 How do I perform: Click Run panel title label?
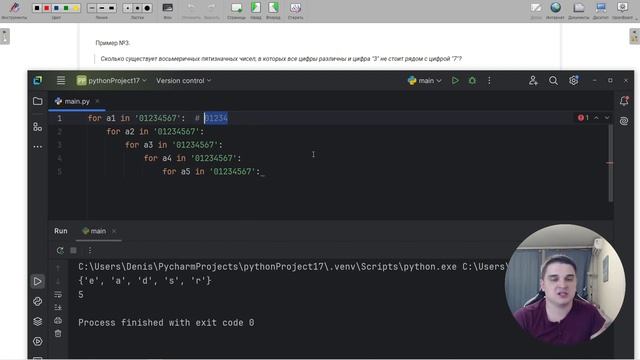coord(60,231)
